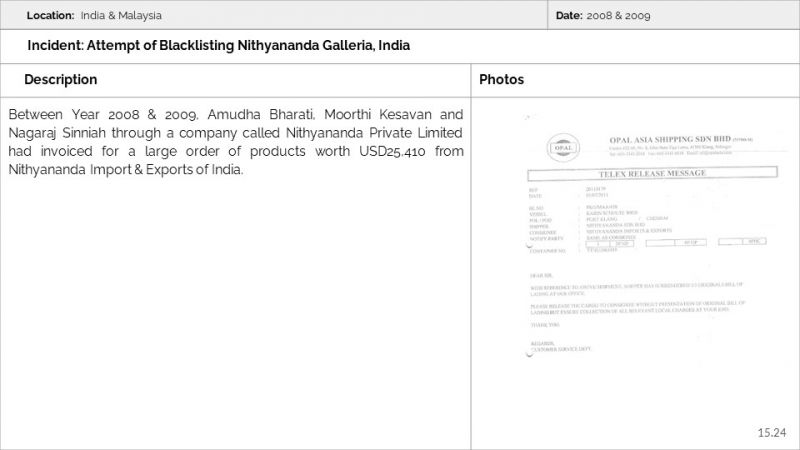Select the Date field label
This screenshot has width=800, height=450.
[x=568, y=16]
